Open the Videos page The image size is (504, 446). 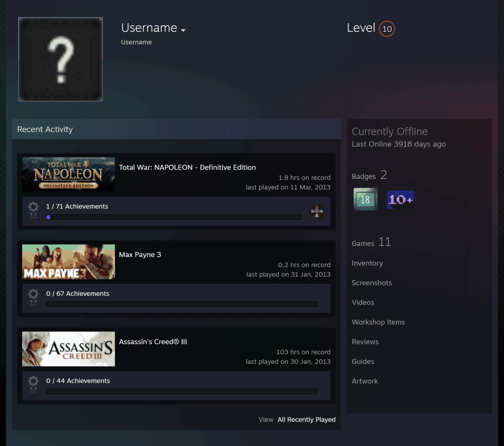(x=363, y=302)
